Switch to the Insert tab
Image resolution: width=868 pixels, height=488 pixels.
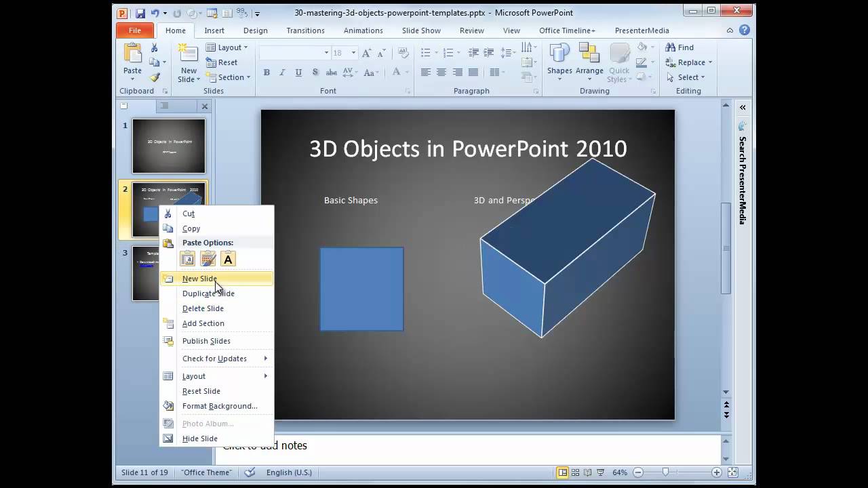point(214,30)
